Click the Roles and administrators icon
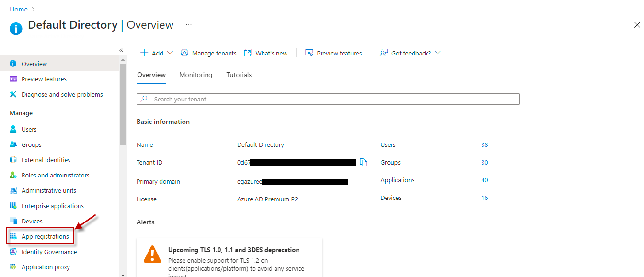The image size is (644, 277). point(13,175)
